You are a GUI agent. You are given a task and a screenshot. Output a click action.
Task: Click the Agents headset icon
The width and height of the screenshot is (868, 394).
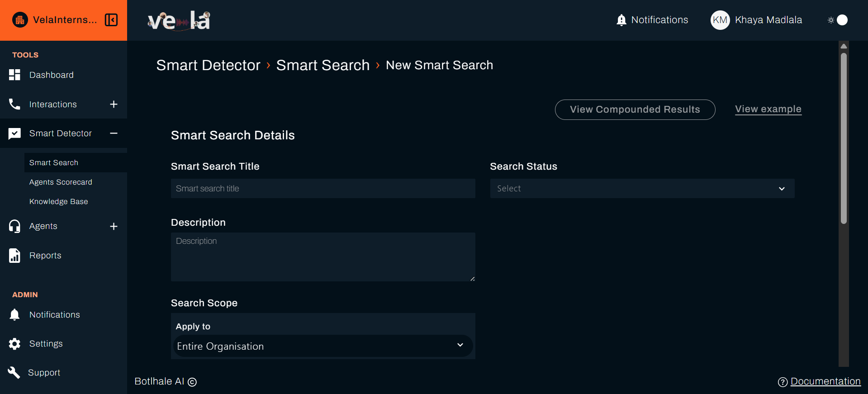click(x=14, y=226)
